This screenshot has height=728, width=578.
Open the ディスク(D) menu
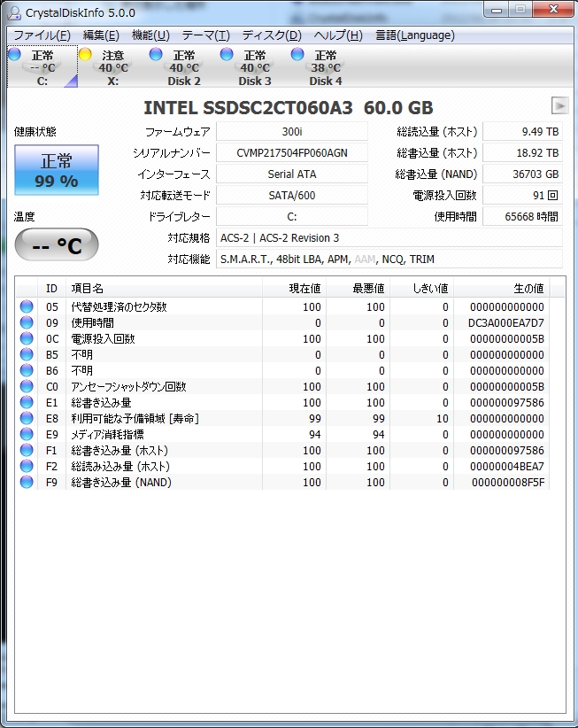coord(272,35)
